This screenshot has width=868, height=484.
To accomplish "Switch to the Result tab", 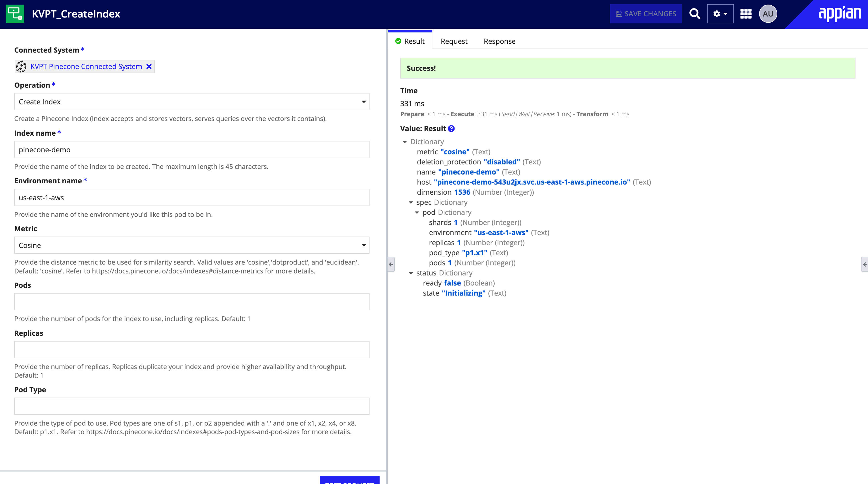I will pos(410,41).
